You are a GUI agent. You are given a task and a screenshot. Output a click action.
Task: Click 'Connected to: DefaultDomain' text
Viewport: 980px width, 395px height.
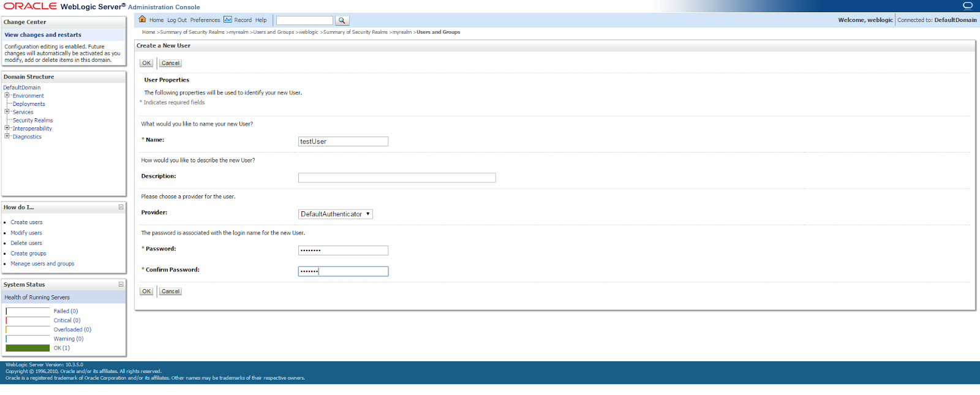[937, 20]
